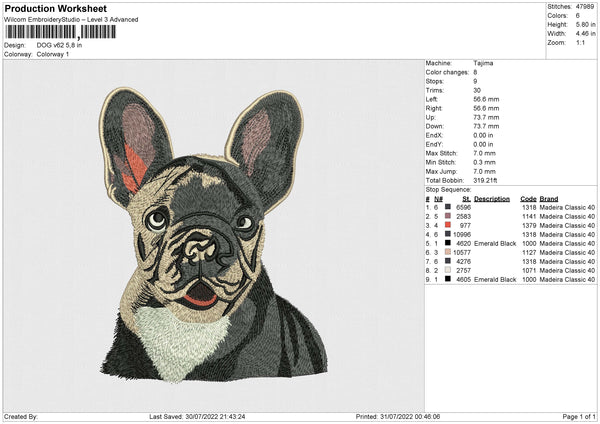Image resolution: width=600 pixels, height=424 pixels.
Task: Click the 'Last Saved: 30/07/2022 21:43:24' footer
Action: [x=197, y=416]
